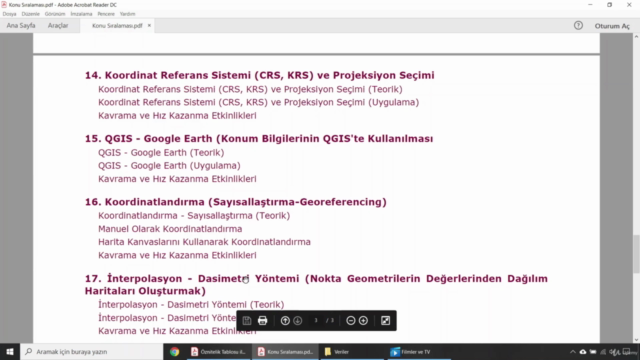Open the Windows Start menu
The width and height of the screenshot is (640, 360).
tap(10, 351)
